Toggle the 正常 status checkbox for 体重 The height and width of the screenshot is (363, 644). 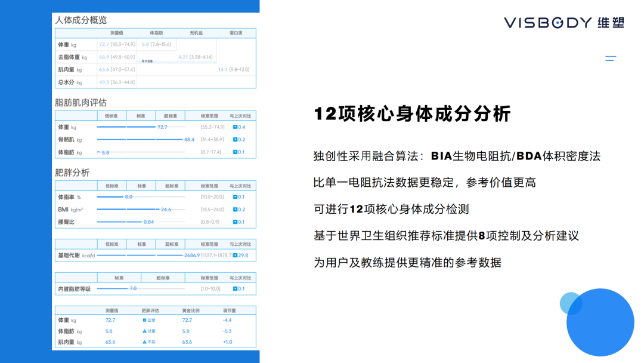coord(144,319)
